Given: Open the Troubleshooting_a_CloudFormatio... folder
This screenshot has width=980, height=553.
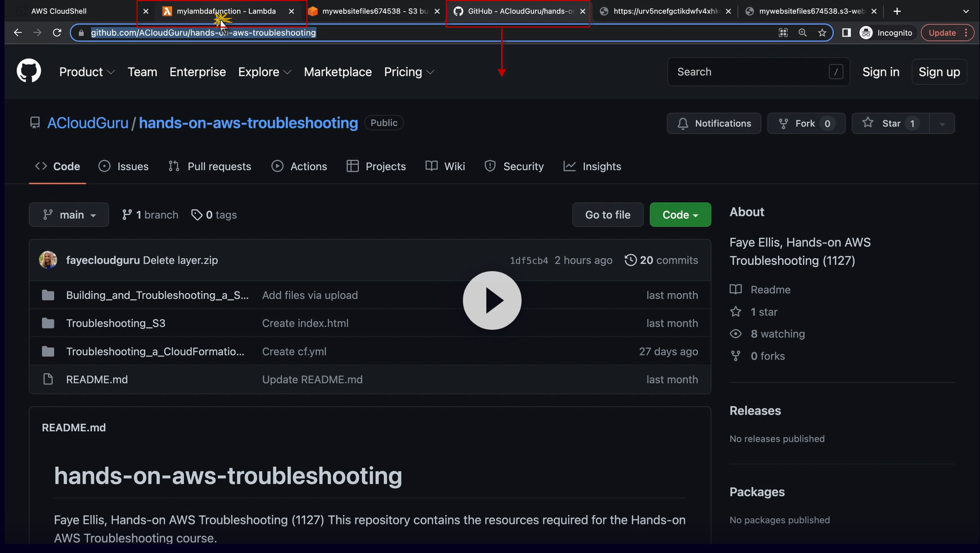Looking at the screenshot, I should click(155, 351).
